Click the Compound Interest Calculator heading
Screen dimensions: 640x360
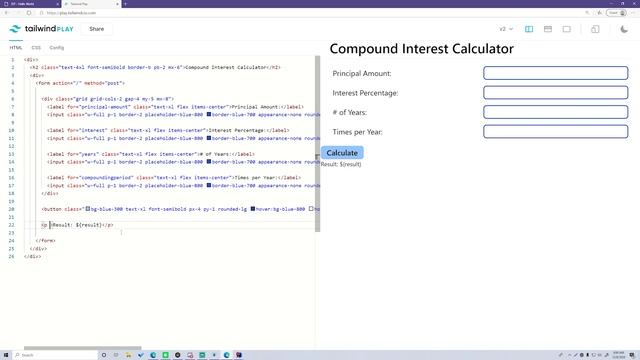click(x=422, y=49)
